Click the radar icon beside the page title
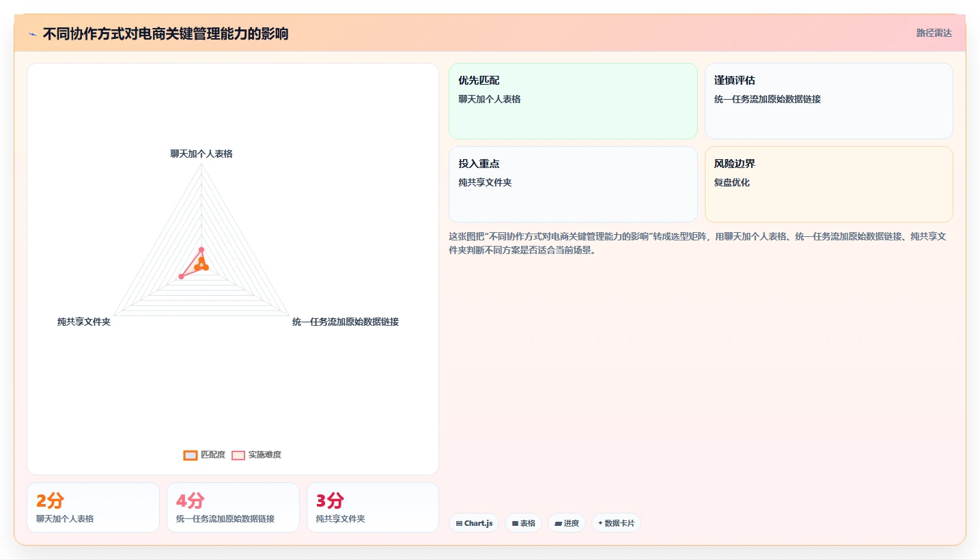 [x=33, y=33]
